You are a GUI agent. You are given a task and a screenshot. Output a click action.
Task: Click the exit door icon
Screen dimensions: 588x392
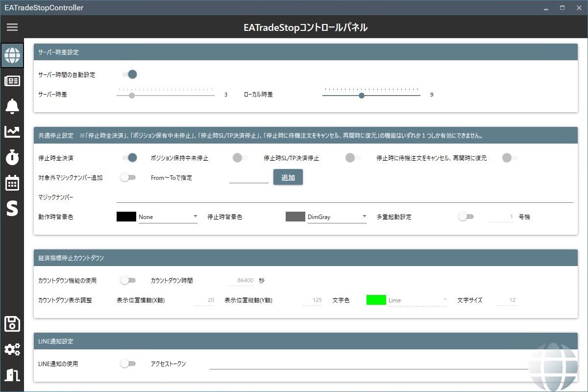click(x=12, y=375)
